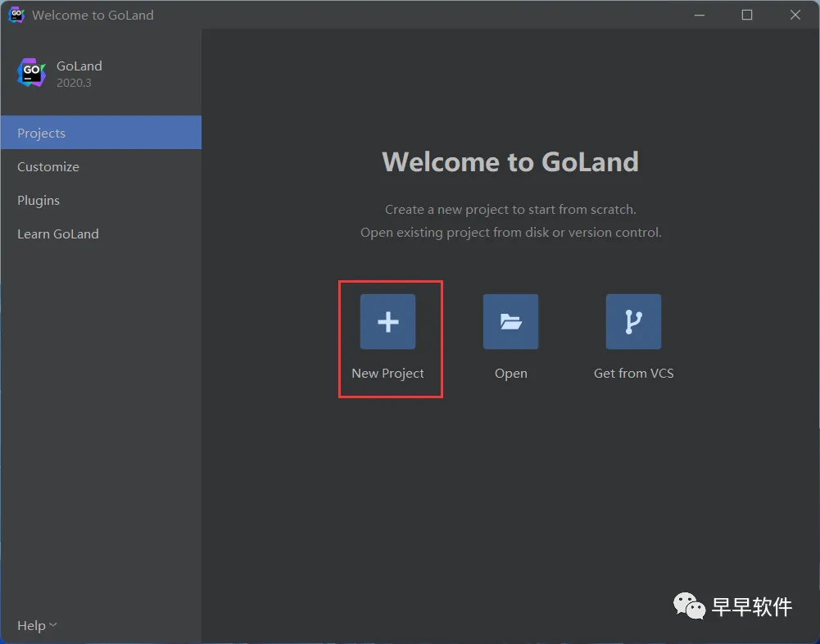Click the New Project label

[387, 374]
